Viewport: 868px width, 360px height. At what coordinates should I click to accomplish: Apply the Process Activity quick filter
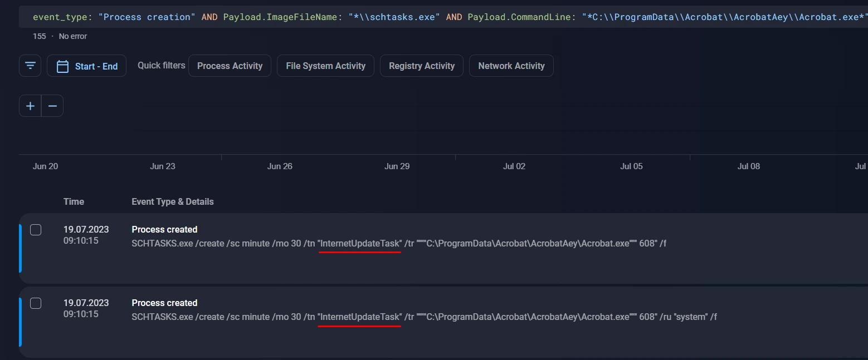click(x=230, y=66)
